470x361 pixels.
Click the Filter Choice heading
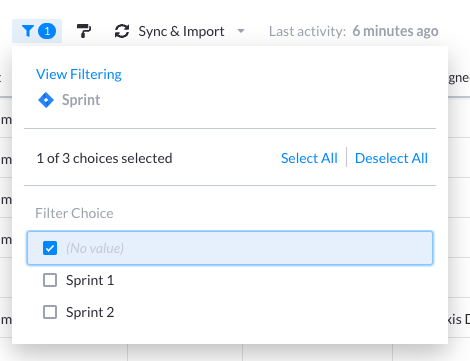74,213
